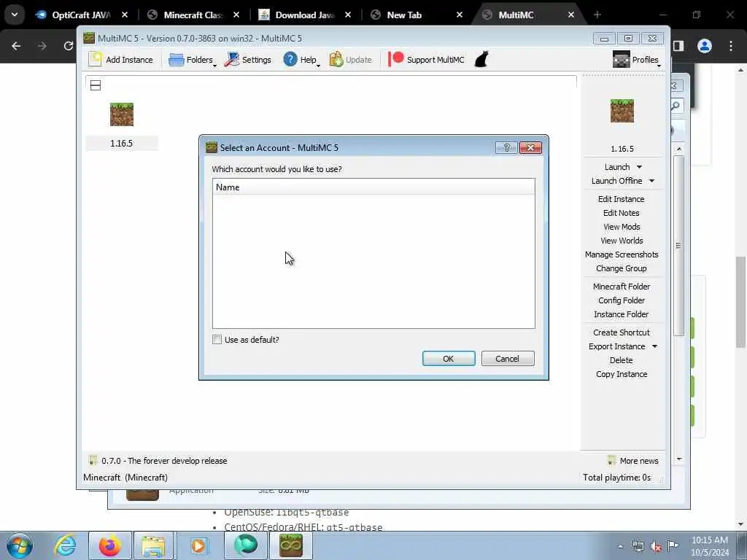This screenshot has width=747, height=560.
Task: Click the Name column header
Action: (x=373, y=187)
